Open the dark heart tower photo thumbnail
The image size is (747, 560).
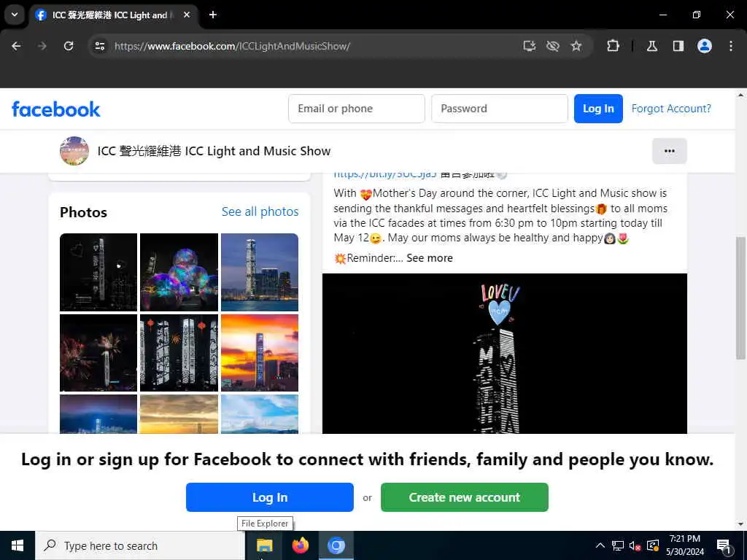coord(98,272)
